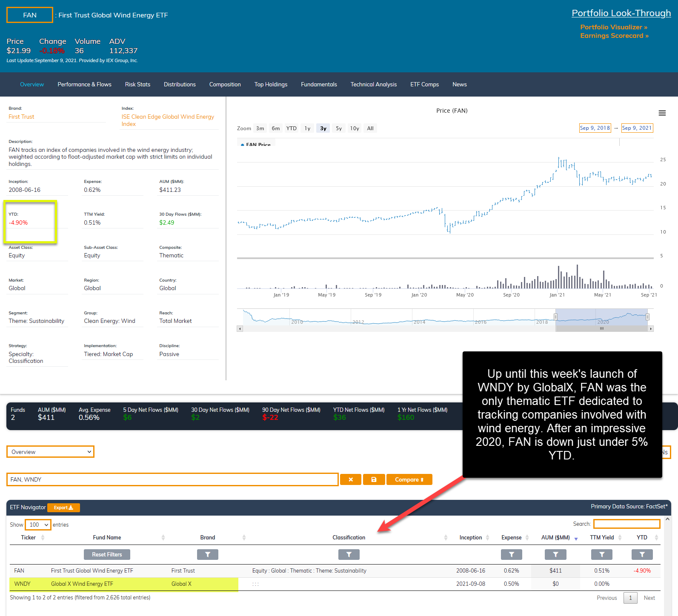
Task: Set chart zoom to 5y
Action: click(339, 128)
